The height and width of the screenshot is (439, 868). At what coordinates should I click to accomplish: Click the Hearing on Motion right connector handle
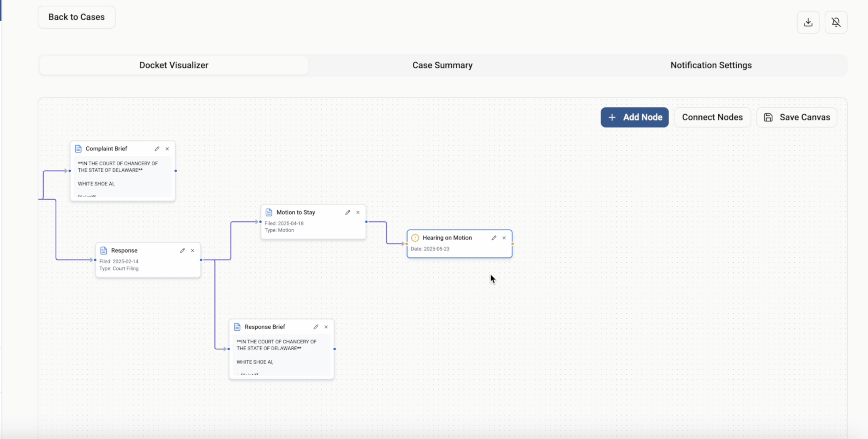513,244
